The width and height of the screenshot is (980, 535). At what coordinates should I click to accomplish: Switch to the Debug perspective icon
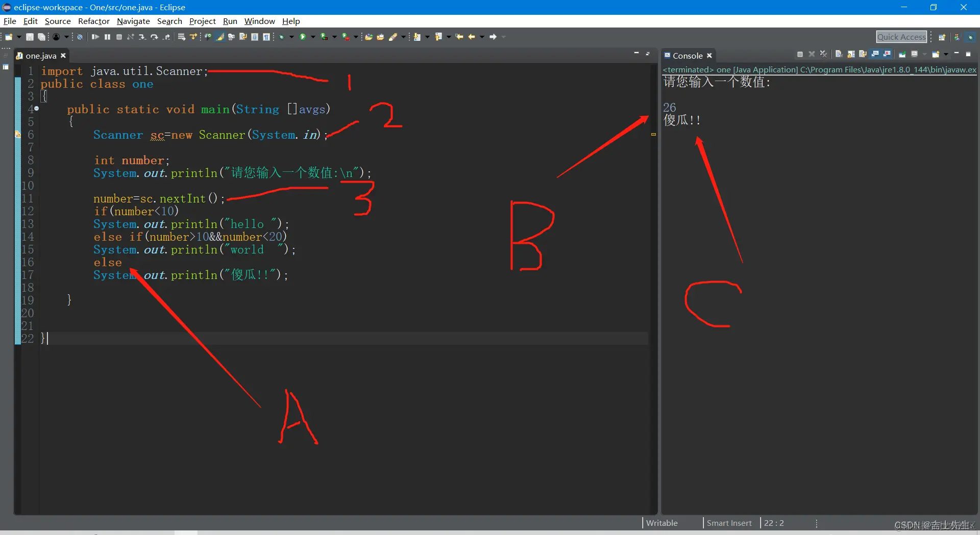[971, 37]
